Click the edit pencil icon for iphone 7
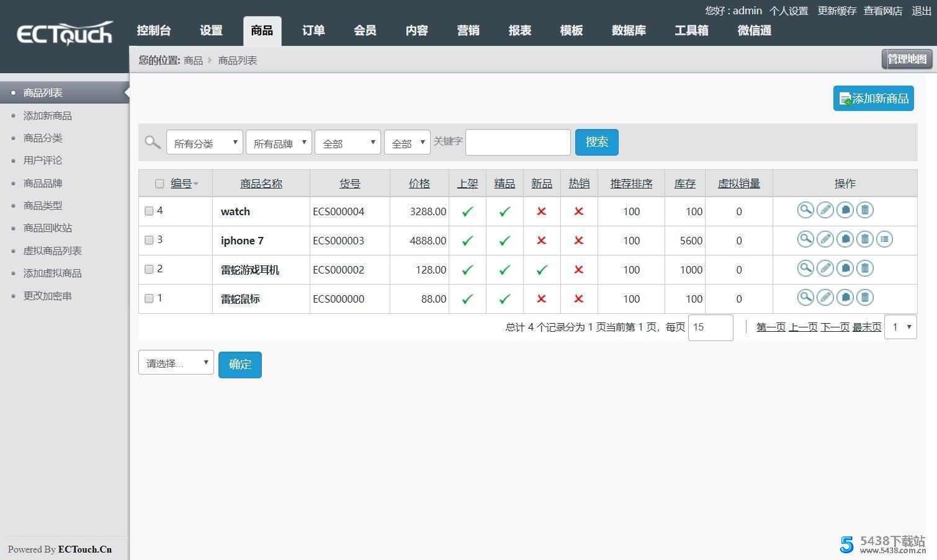 825,239
